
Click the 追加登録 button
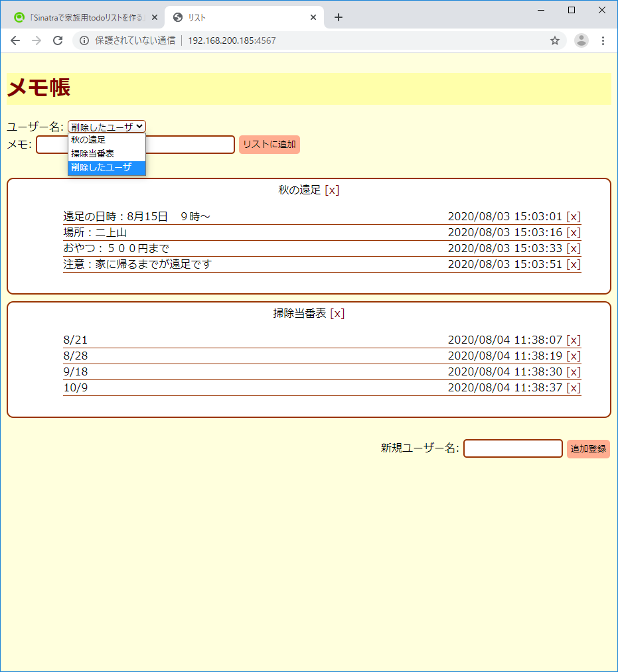588,448
